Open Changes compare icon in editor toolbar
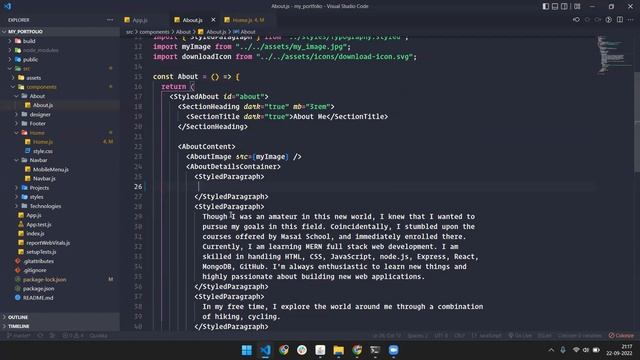Viewport: 640px width, 360px height. coord(576,20)
